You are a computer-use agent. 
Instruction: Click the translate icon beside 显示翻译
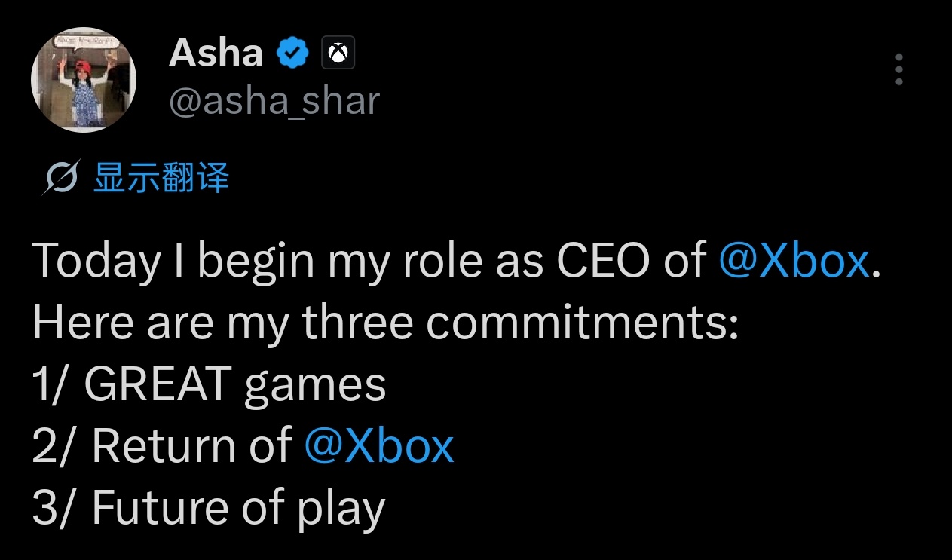pyautogui.click(x=61, y=179)
